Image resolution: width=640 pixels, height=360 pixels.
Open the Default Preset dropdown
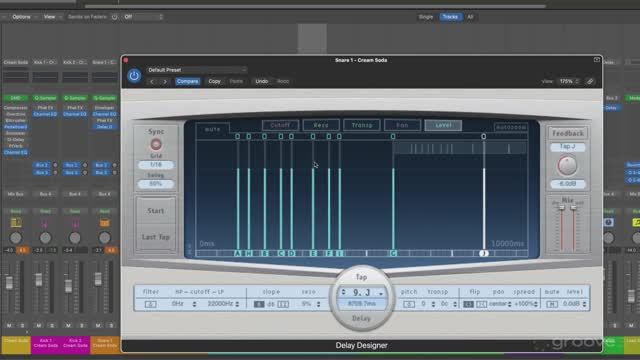[196, 70]
